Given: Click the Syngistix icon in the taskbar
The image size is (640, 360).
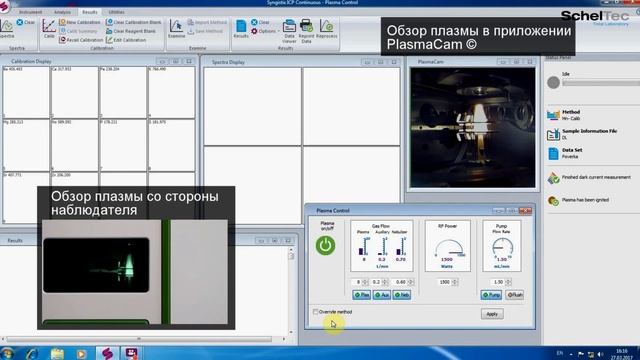Looking at the screenshot, I should [x=107, y=353].
